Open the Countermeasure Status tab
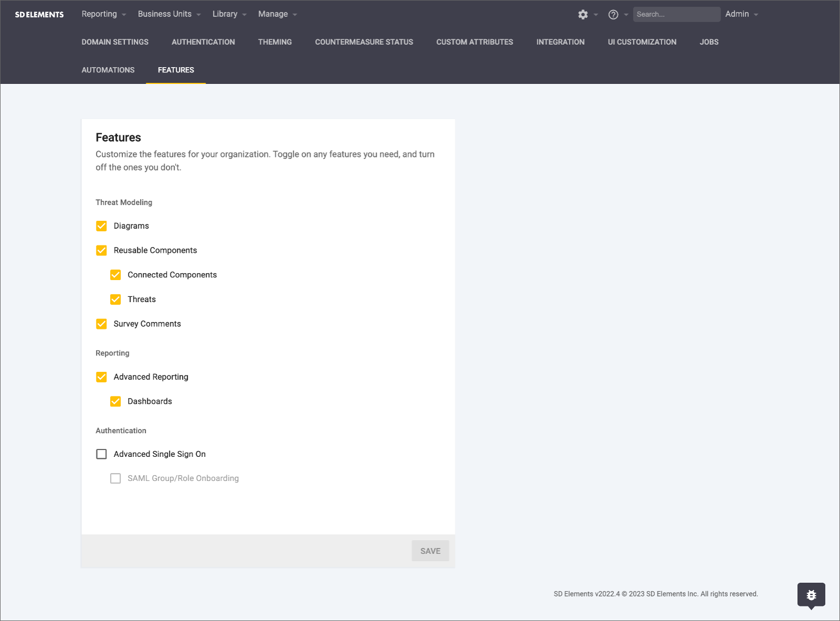 (x=364, y=42)
